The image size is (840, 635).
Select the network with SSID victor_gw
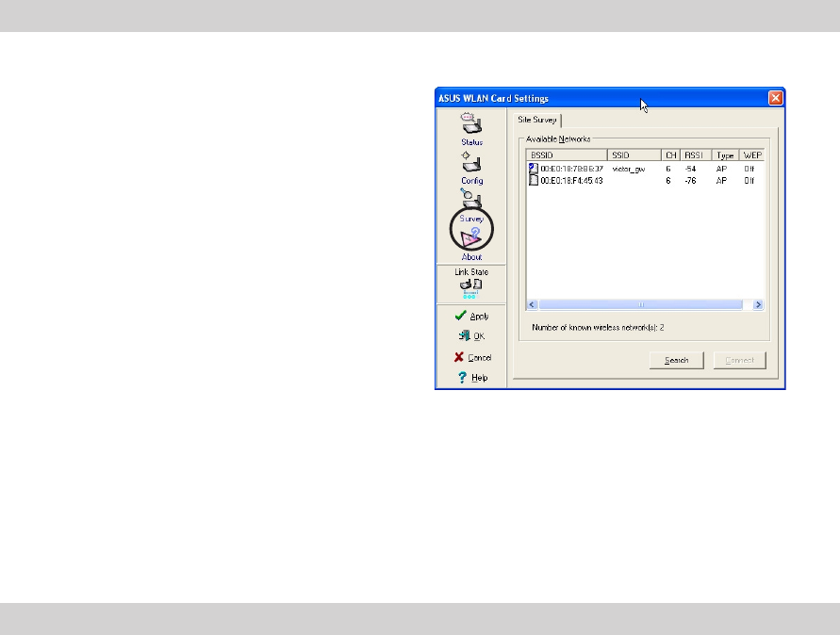pos(629,169)
